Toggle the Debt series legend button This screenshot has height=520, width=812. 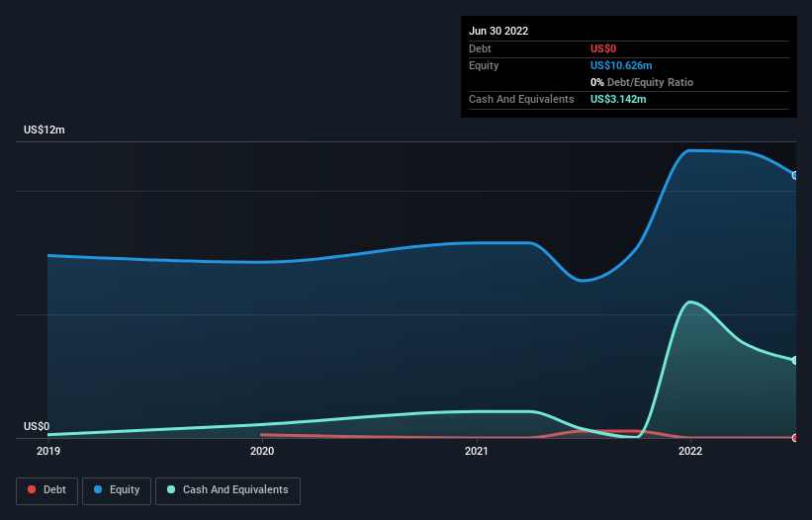47,490
